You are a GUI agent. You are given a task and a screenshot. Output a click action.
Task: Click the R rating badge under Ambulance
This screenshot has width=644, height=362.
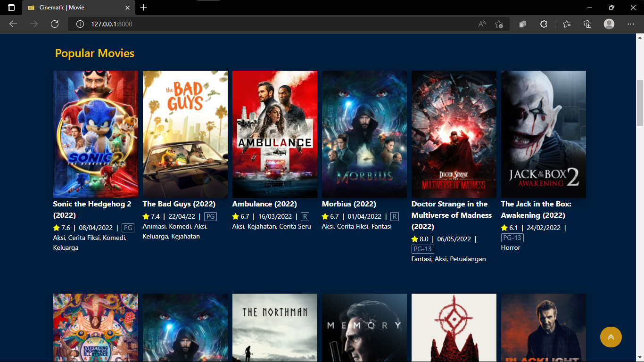pos(305,217)
